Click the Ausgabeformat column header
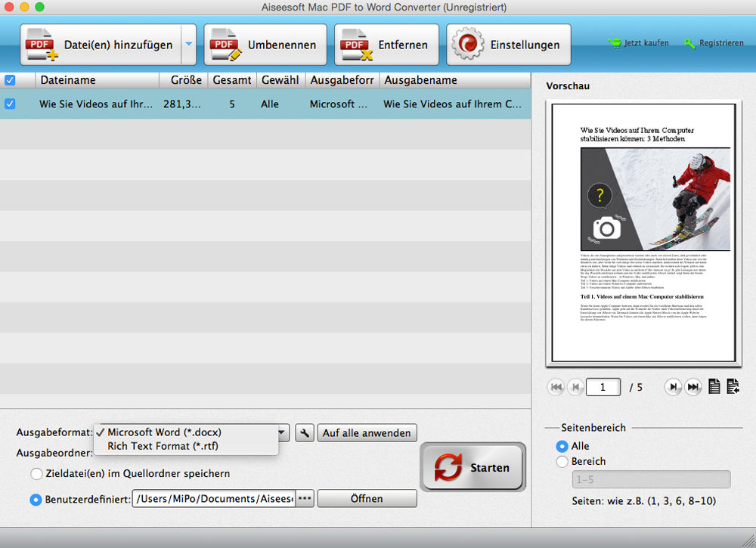 [342, 80]
